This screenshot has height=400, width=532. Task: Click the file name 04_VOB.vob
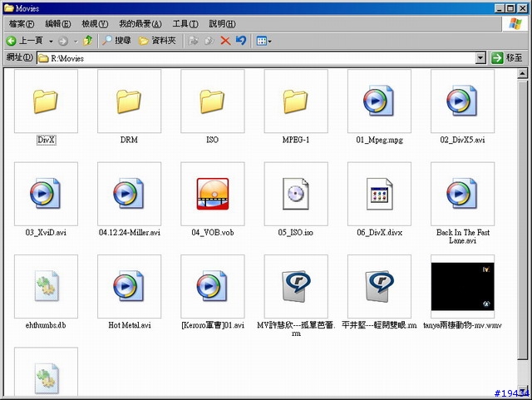(x=213, y=232)
